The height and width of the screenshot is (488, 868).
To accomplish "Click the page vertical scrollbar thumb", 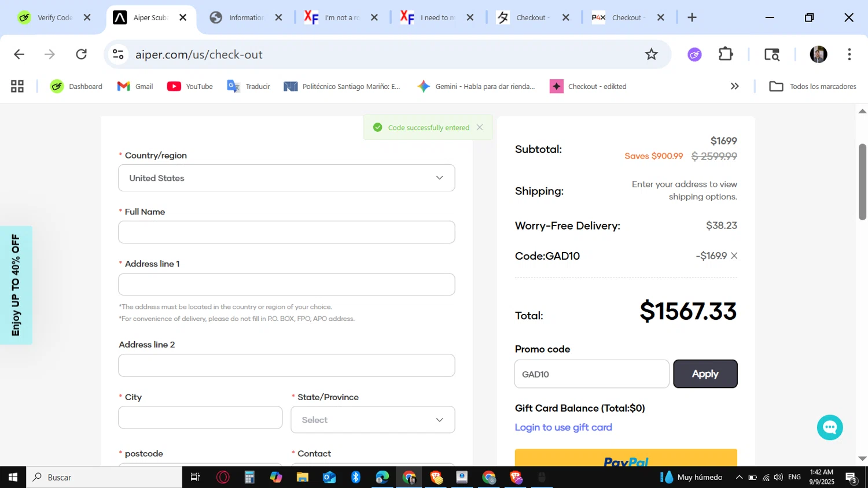I will [862, 182].
